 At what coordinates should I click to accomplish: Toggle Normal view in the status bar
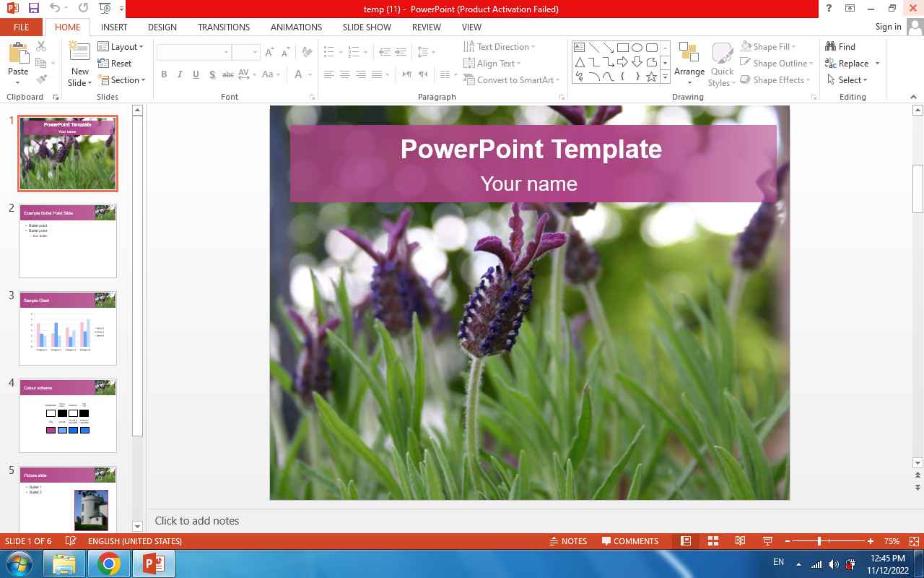pyautogui.click(x=686, y=541)
